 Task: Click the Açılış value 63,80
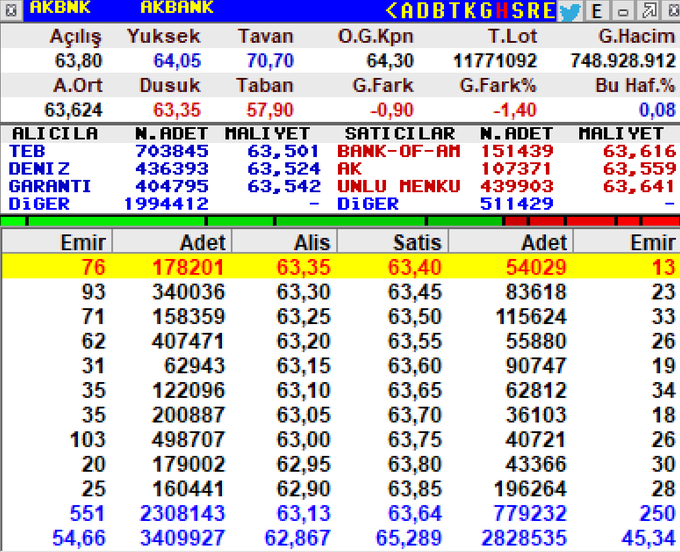[x=78, y=61]
